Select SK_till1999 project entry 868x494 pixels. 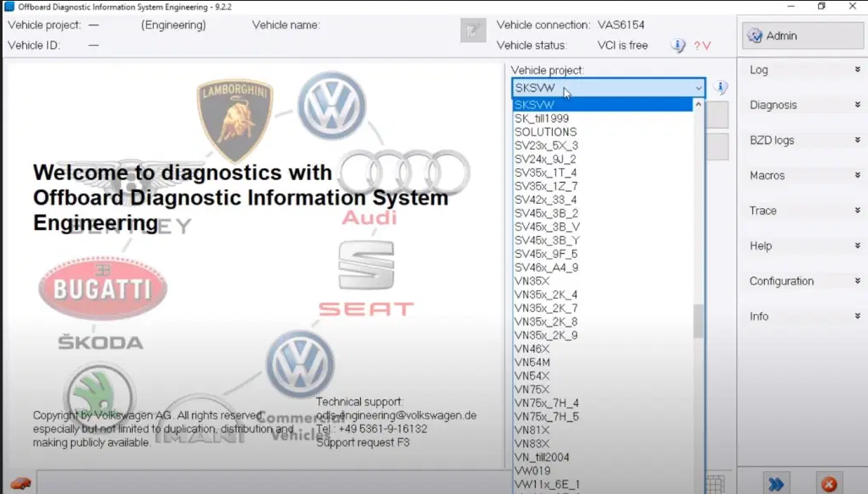[603, 118]
